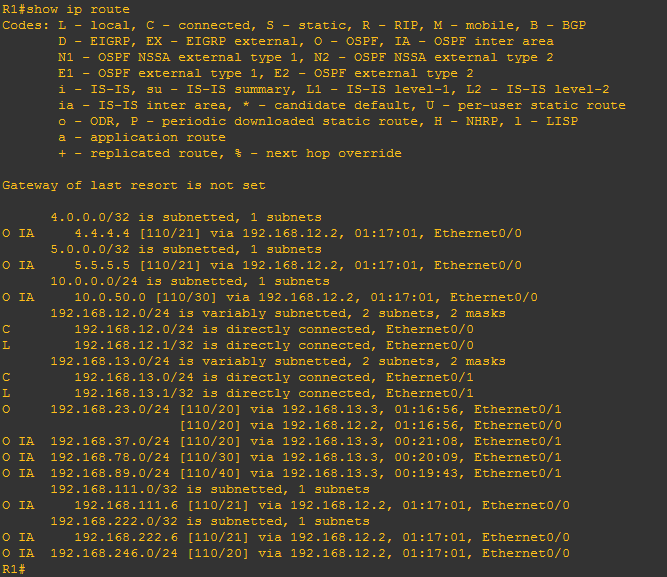Click the 192.168.78.0/24 route entry
This screenshot has height=577, width=667.
pyautogui.click(x=282, y=457)
